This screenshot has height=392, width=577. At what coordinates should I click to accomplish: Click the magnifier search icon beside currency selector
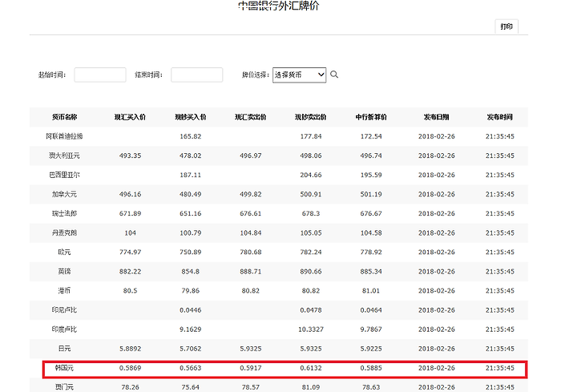(x=334, y=75)
